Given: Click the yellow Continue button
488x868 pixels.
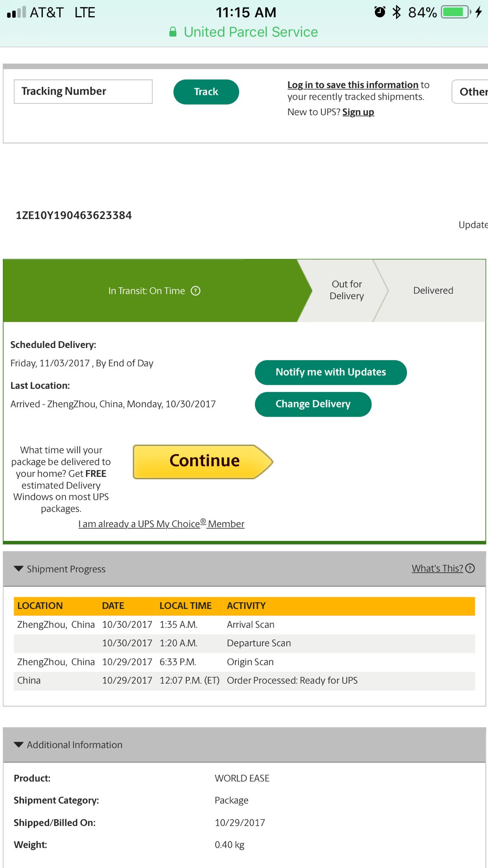Looking at the screenshot, I should click(x=203, y=462).
